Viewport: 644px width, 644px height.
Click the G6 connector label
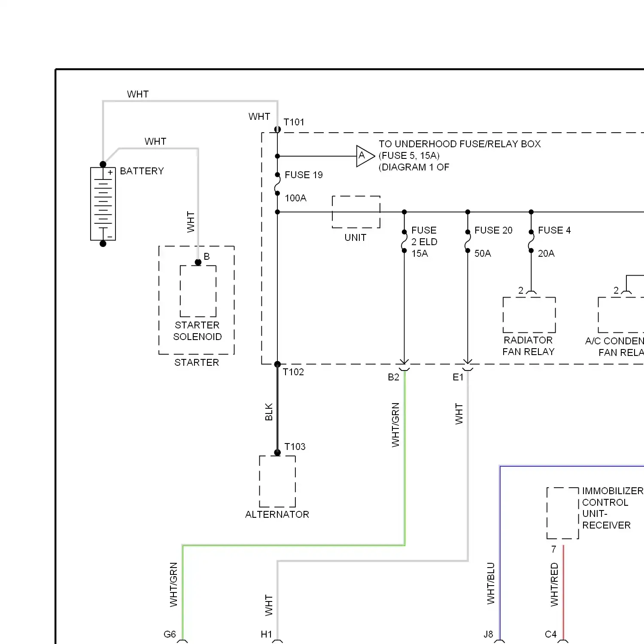tap(170, 634)
